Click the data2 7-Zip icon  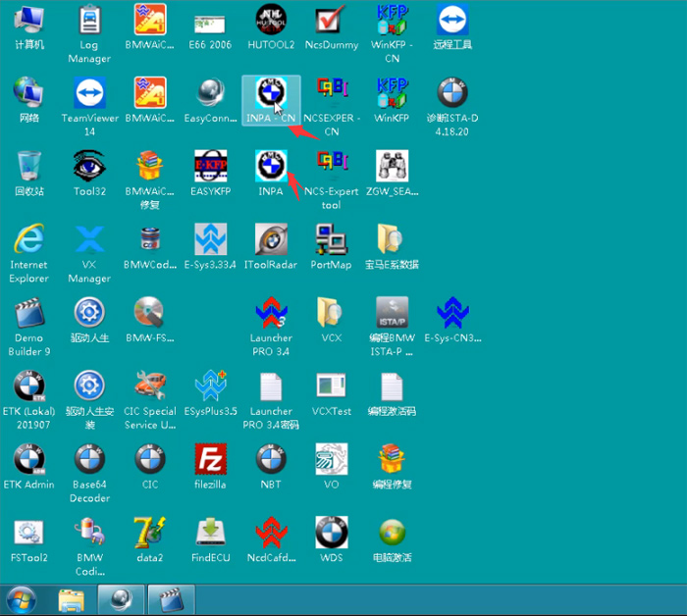[150, 539]
